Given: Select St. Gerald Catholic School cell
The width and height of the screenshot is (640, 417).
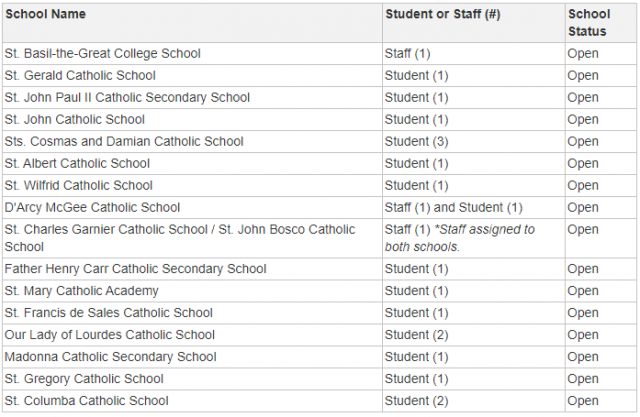Looking at the screenshot, I should (x=192, y=75).
